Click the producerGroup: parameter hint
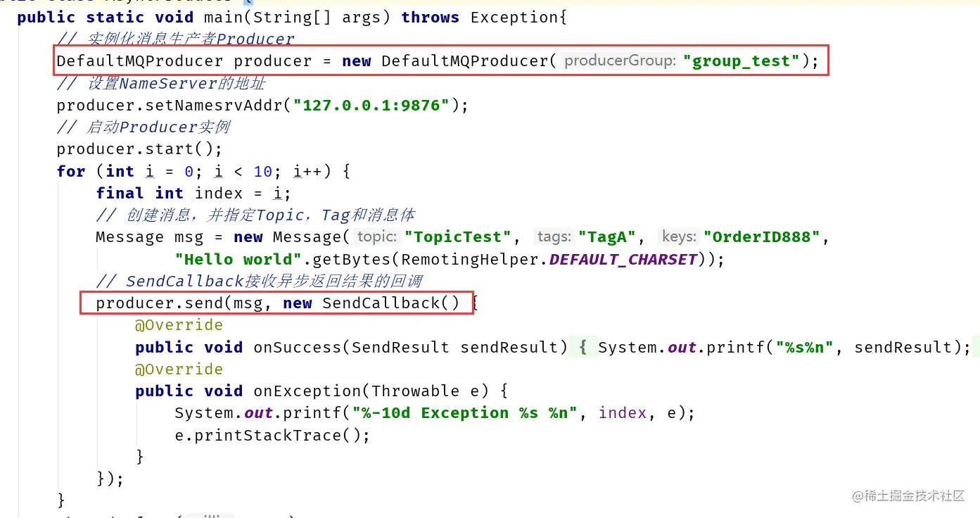 coord(620,61)
